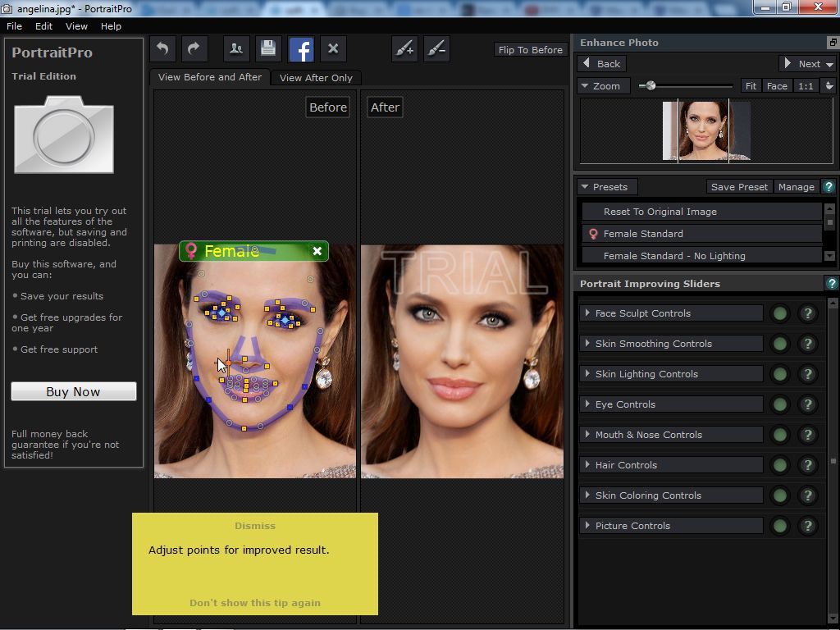Collapse the Presets section
This screenshot has width=840, height=630.
click(x=608, y=187)
